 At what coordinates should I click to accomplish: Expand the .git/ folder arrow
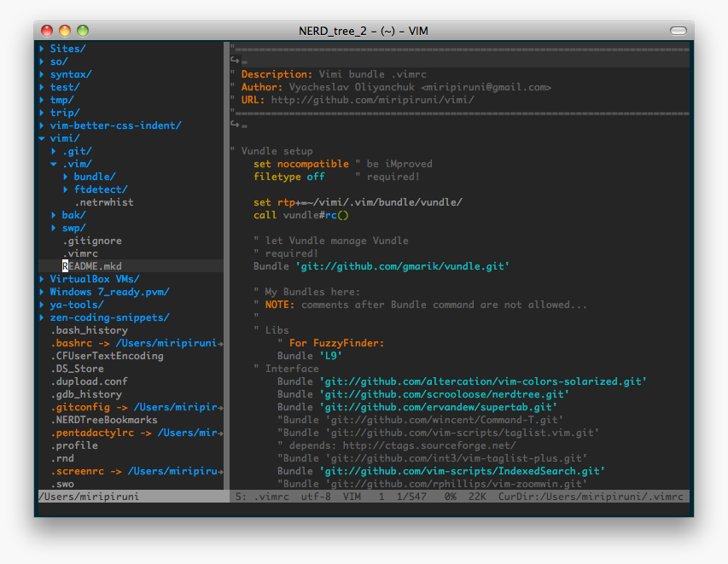[54, 151]
